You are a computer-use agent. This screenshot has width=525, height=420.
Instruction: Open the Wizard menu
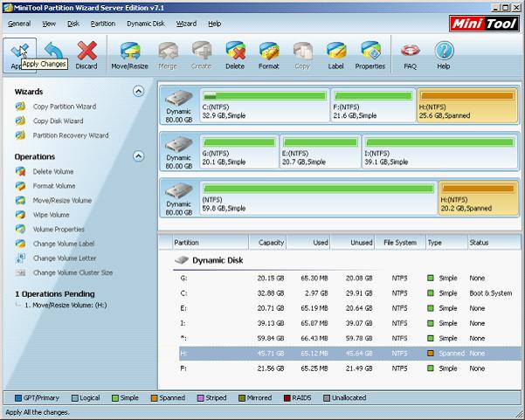(x=186, y=24)
